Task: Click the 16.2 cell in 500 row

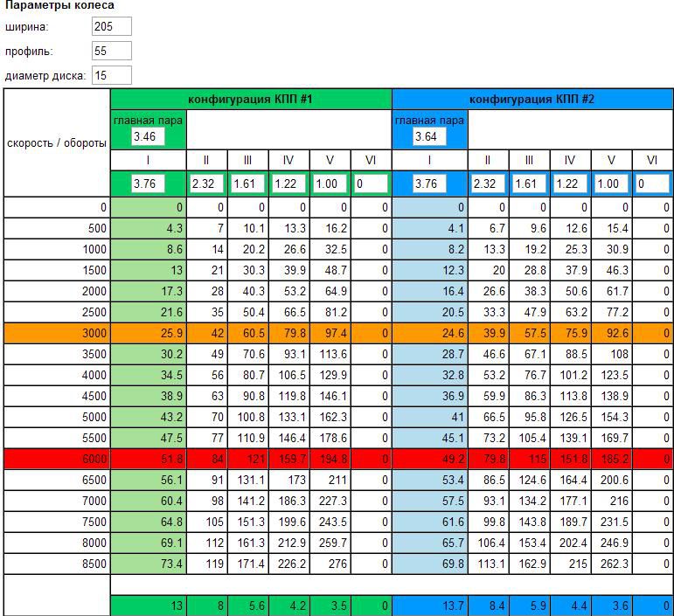Action: pos(330,228)
